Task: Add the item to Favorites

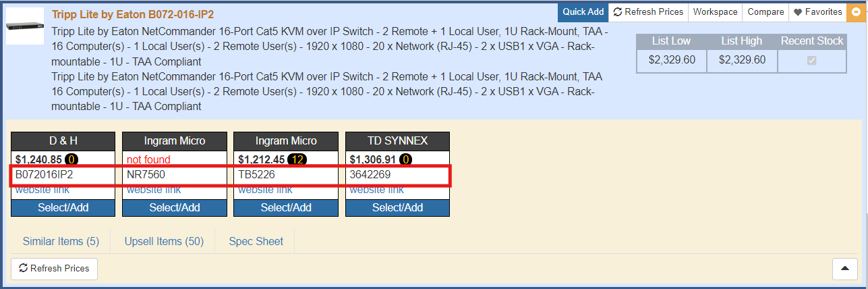Action: tap(817, 11)
